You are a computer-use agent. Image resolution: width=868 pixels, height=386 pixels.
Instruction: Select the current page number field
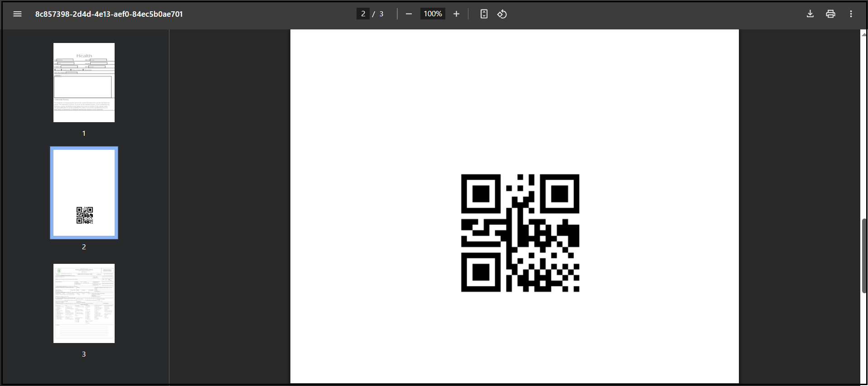coord(363,14)
